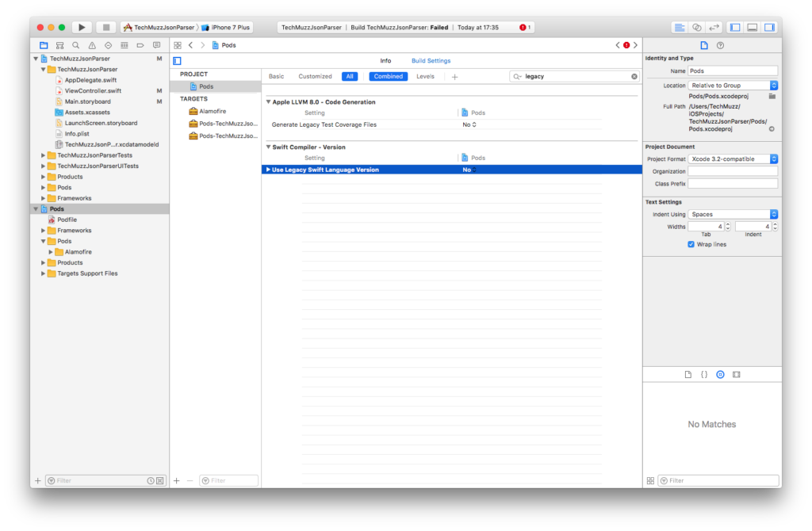Image resolution: width=812 pixels, height=531 pixels.
Task: Show All build settings
Action: click(350, 77)
